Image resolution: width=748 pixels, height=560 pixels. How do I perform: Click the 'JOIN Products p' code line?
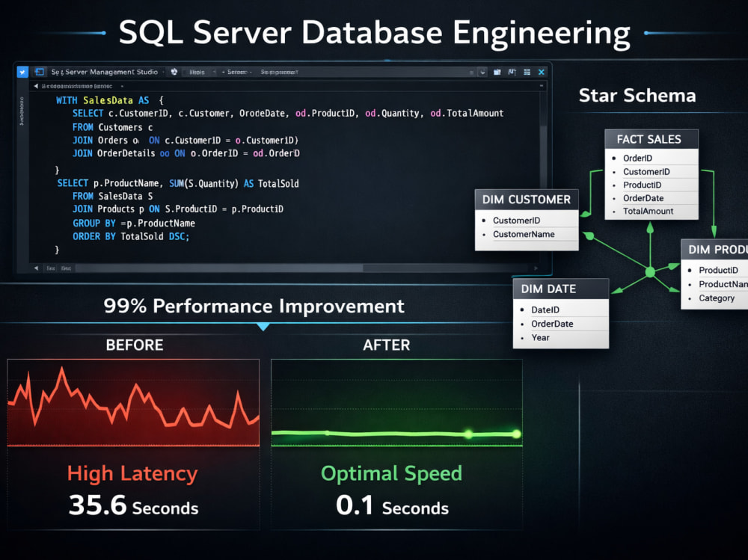click(178, 209)
